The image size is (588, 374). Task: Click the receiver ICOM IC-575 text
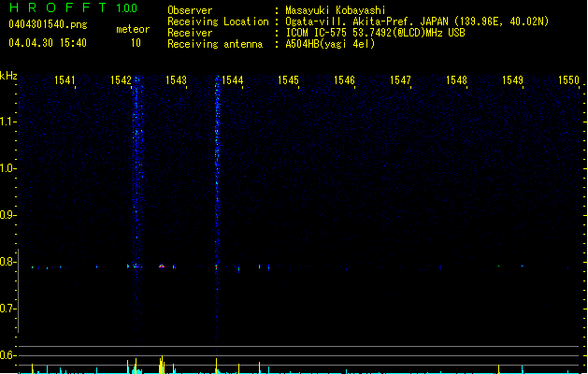pyautogui.click(x=376, y=33)
